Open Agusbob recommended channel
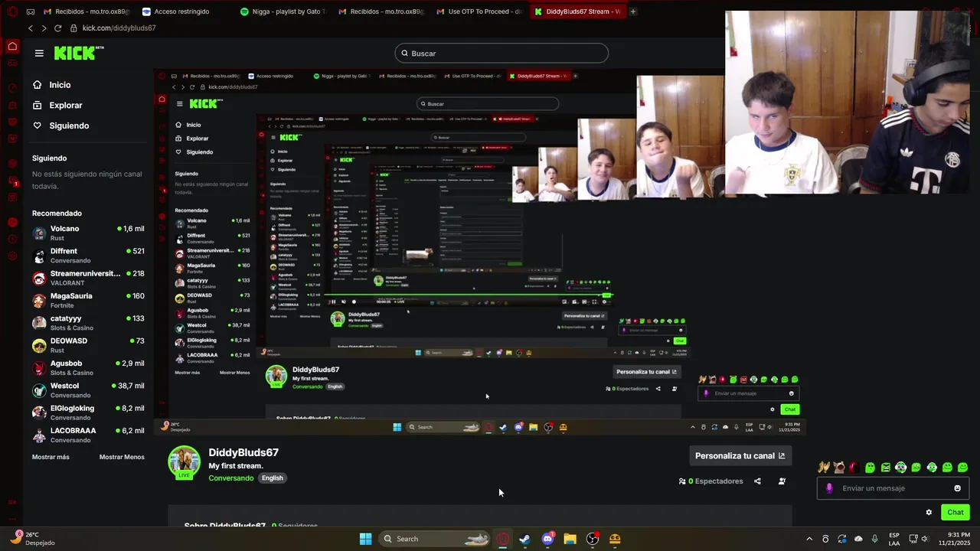Screen dimensions: 980x551 [x=88, y=368]
